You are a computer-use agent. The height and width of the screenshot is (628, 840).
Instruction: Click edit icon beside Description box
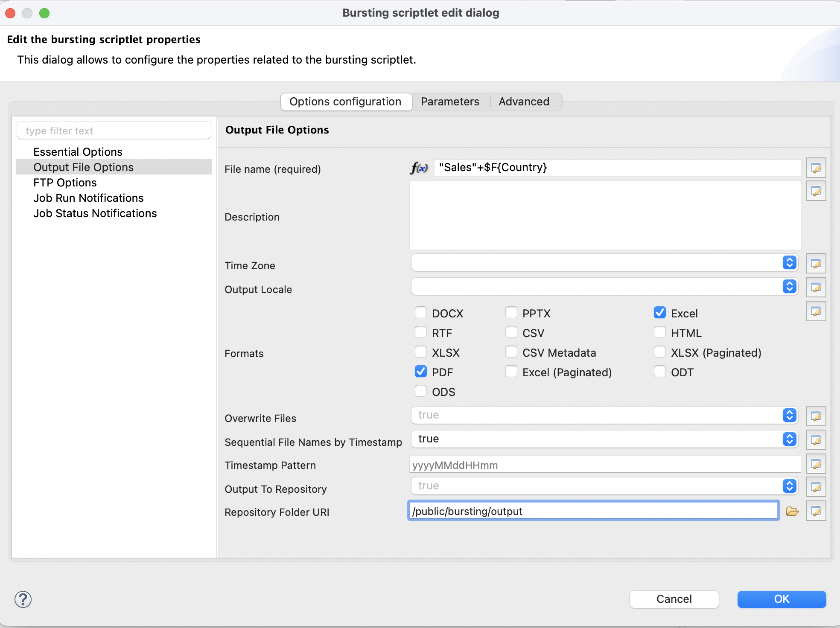816,191
